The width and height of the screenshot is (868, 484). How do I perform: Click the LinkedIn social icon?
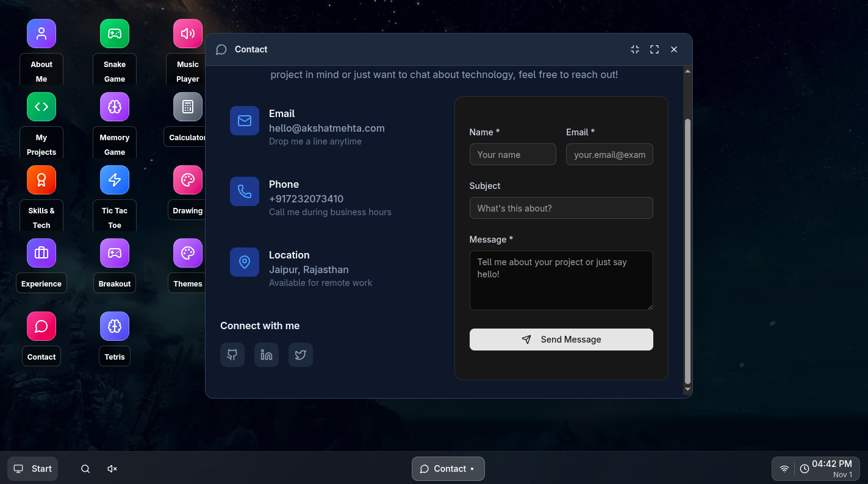[x=267, y=355]
